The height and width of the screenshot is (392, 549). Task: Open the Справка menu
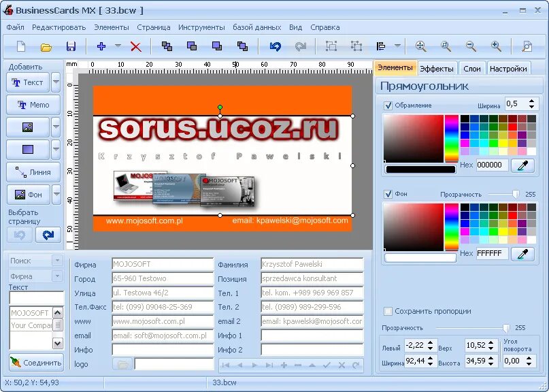click(x=325, y=27)
